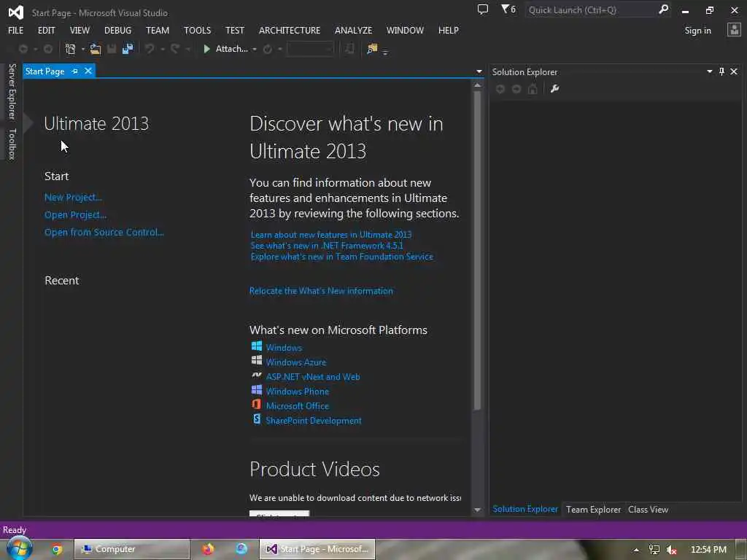Click the Navigate Backward toolbar icon

pos(23,49)
